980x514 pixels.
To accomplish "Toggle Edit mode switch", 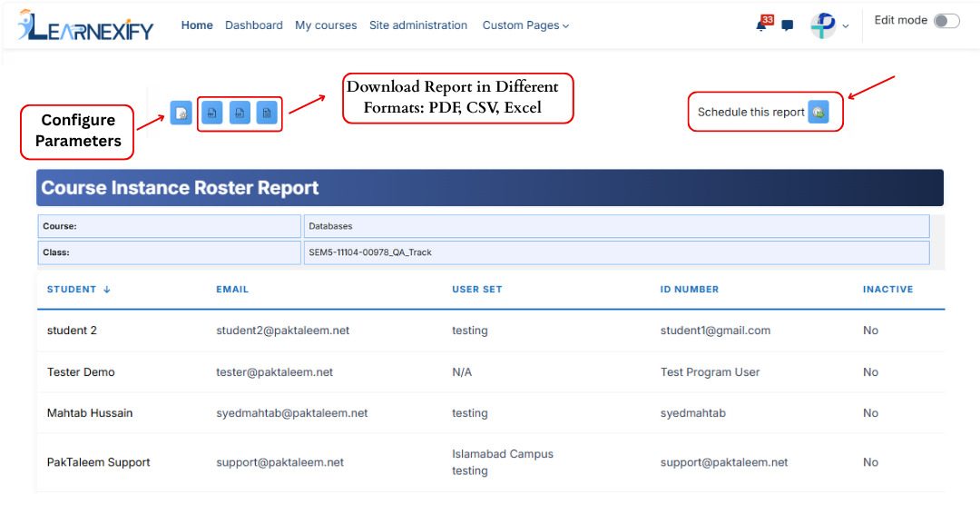I will [x=946, y=21].
